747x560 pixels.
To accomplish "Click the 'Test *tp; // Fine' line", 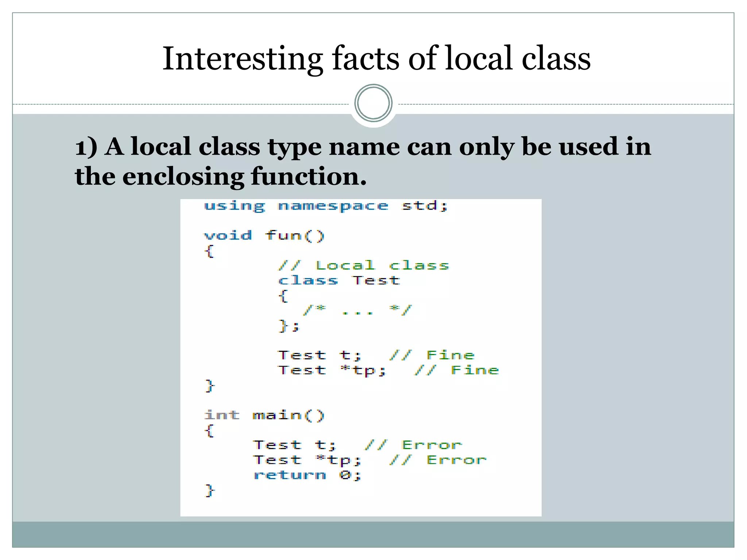I will tap(388, 370).
